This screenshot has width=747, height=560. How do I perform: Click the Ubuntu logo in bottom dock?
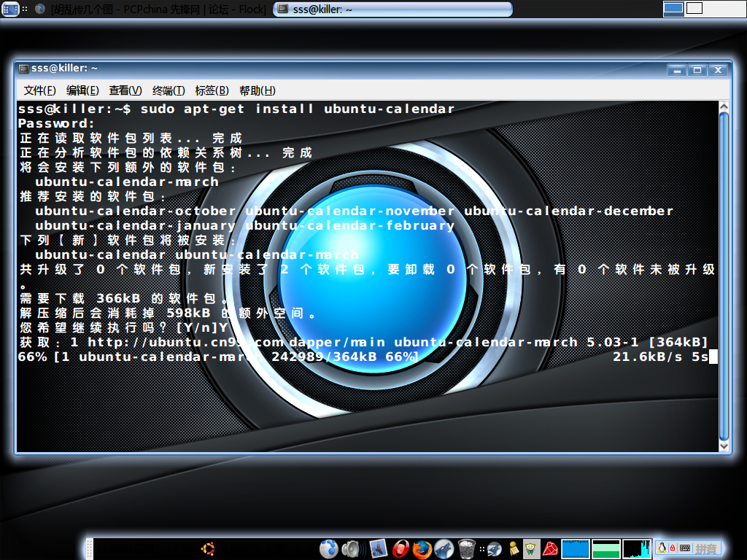[x=208, y=548]
